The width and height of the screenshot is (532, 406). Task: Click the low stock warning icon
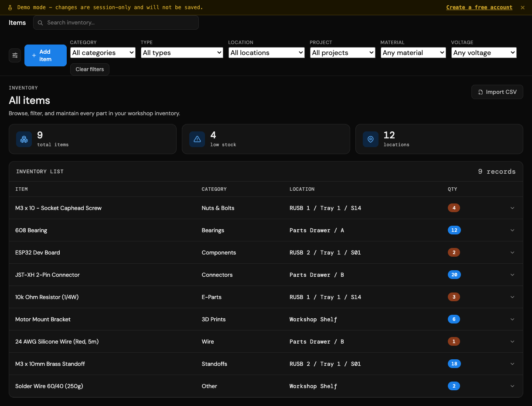coord(197,139)
